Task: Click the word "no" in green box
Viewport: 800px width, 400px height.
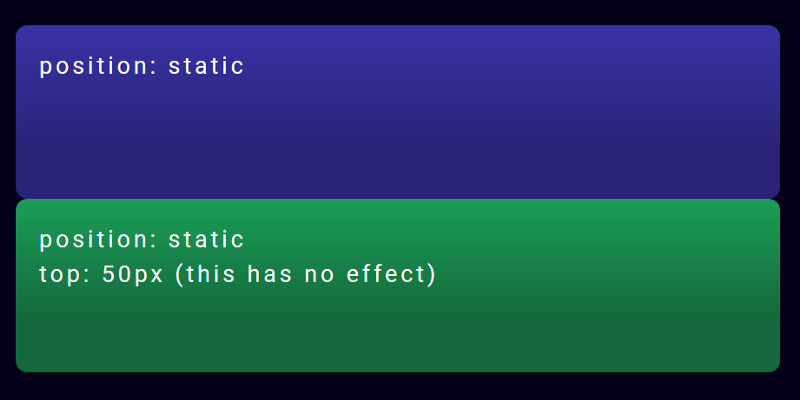Action: [320, 276]
